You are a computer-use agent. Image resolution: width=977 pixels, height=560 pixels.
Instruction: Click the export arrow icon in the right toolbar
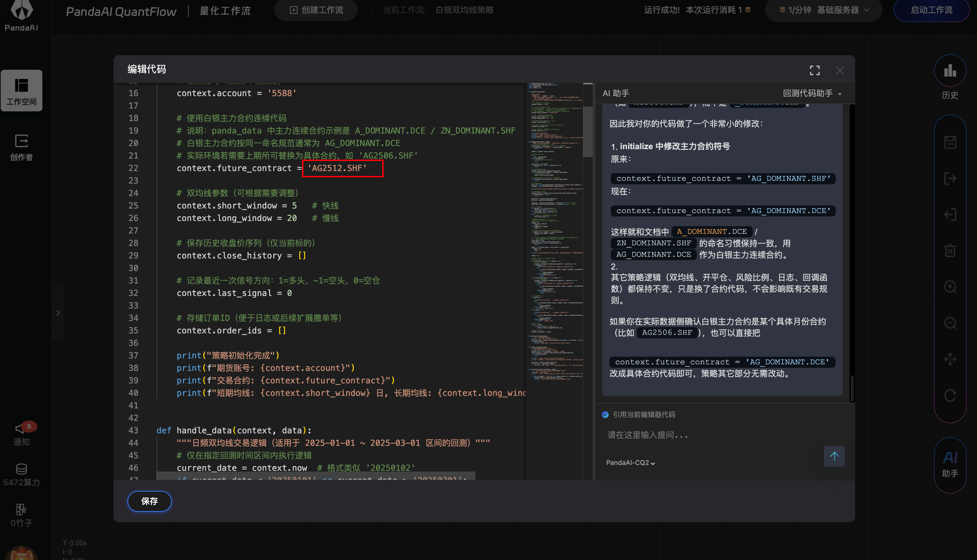[950, 178]
